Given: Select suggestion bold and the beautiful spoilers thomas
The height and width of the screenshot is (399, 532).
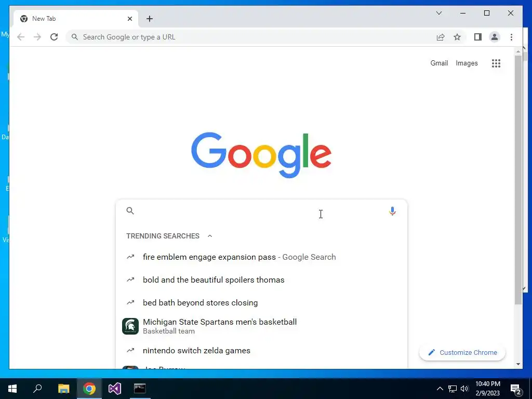Looking at the screenshot, I should pos(261,280).
